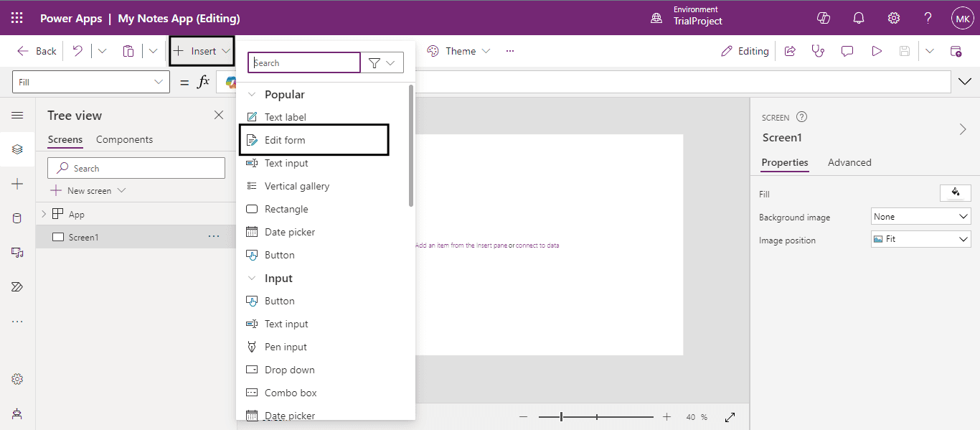
Task: Select Edit form from insert list
Action: click(x=285, y=140)
